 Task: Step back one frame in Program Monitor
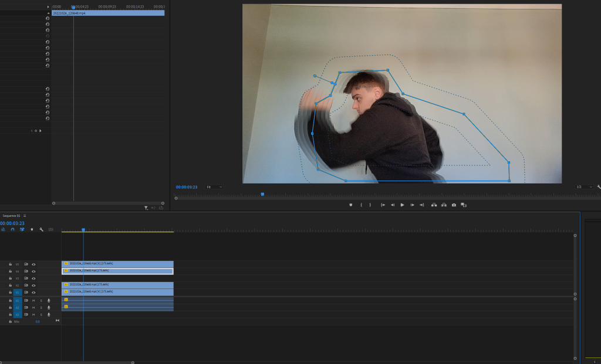point(392,205)
